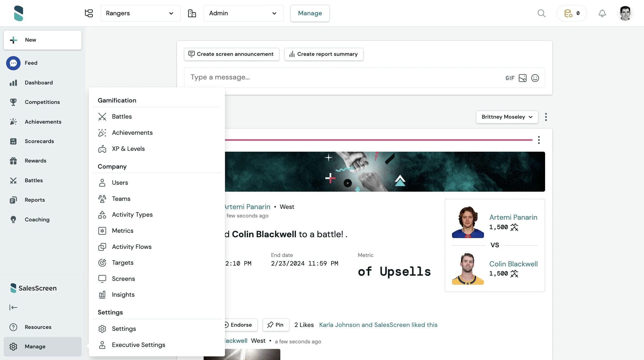This screenshot has width=644, height=360.
Task: Pin the battle post
Action: (276, 325)
